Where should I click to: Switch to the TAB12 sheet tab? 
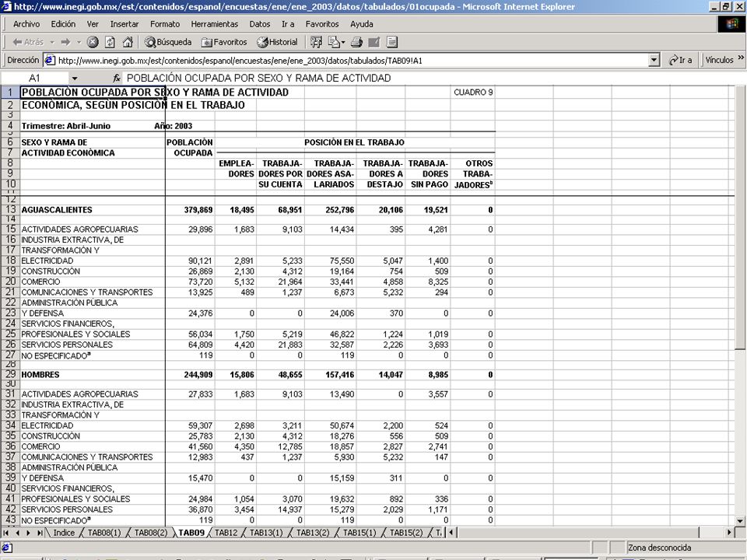pyautogui.click(x=226, y=533)
